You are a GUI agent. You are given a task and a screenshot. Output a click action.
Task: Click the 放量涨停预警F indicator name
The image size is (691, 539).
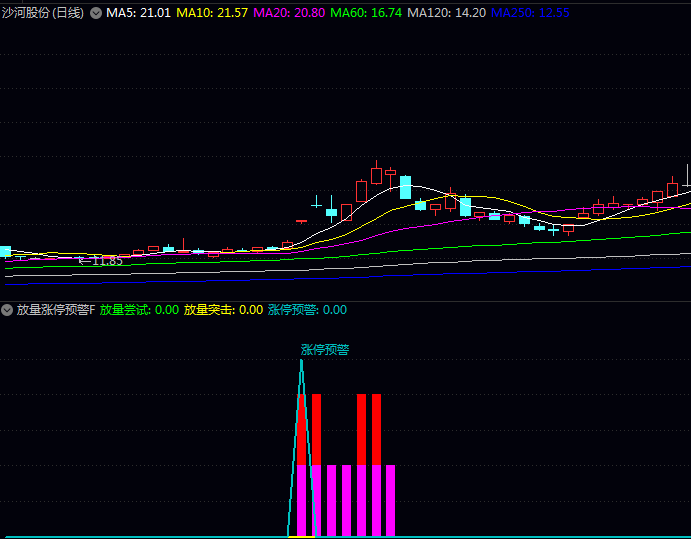56,310
